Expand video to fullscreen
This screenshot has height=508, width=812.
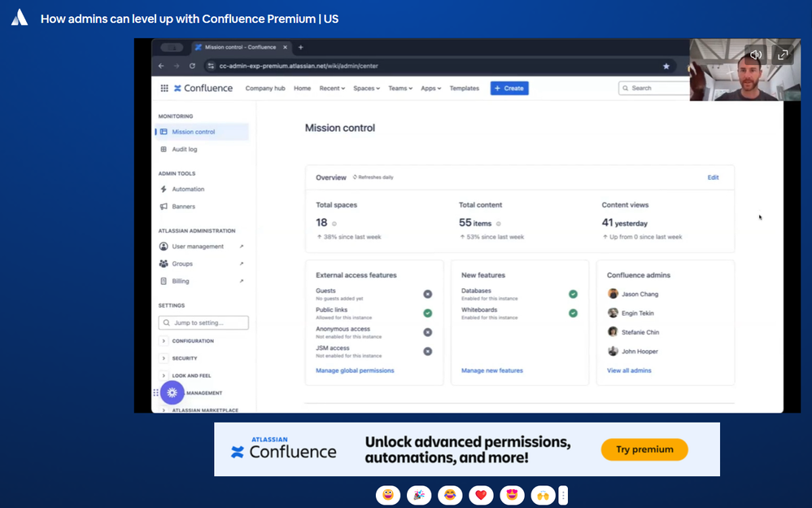(x=782, y=55)
